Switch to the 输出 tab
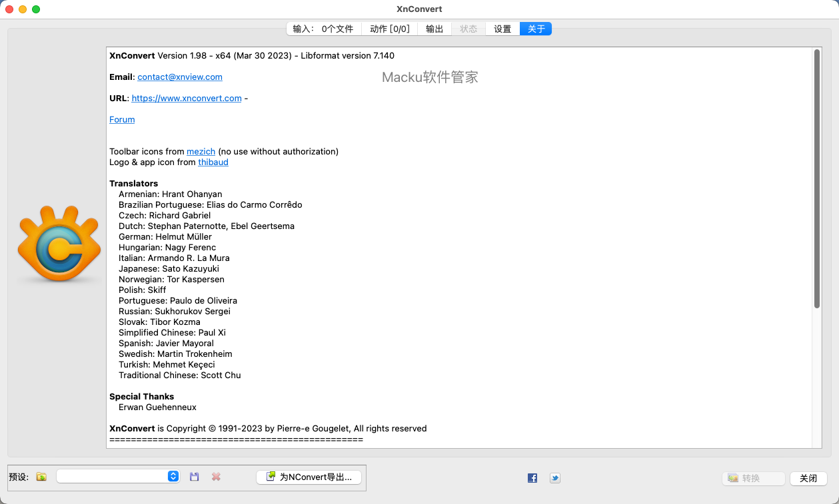This screenshot has width=839, height=504. (434, 29)
